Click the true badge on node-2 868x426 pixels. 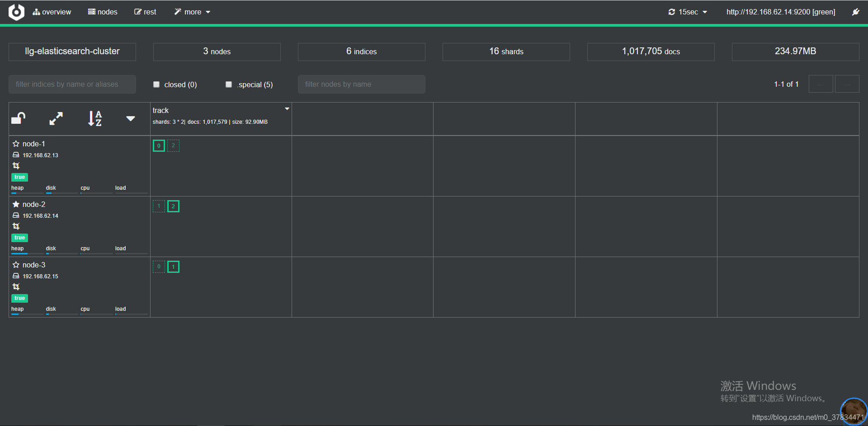pos(19,238)
